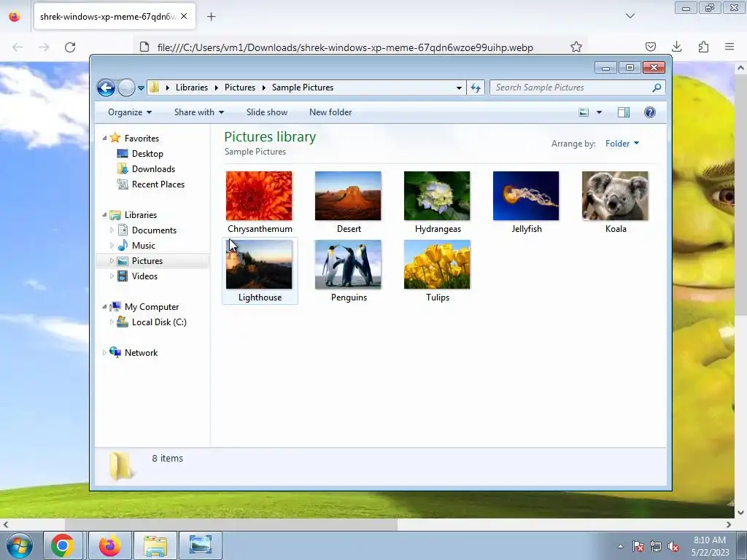Collapse the Libraries group triangle
This screenshot has height=560, width=747.
click(104, 215)
